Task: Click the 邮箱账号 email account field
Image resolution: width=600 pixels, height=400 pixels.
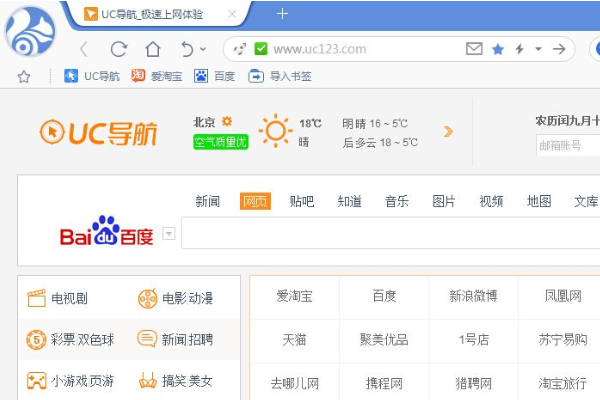Action: 568,145
